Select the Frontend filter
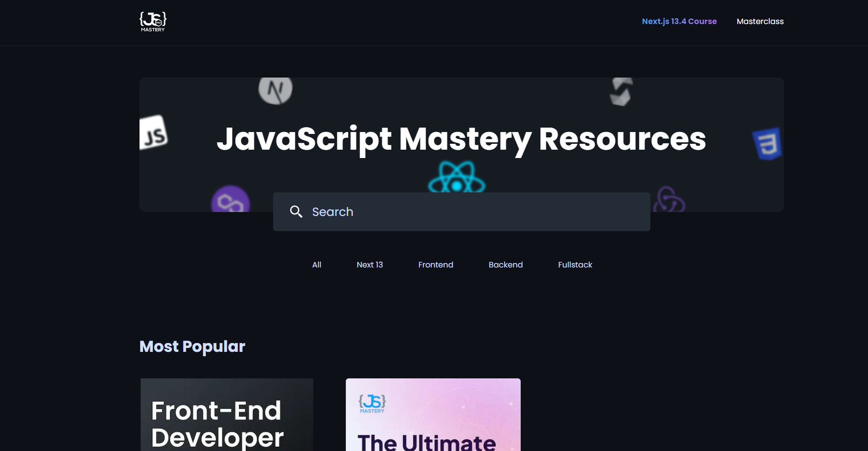 point(436,265)
